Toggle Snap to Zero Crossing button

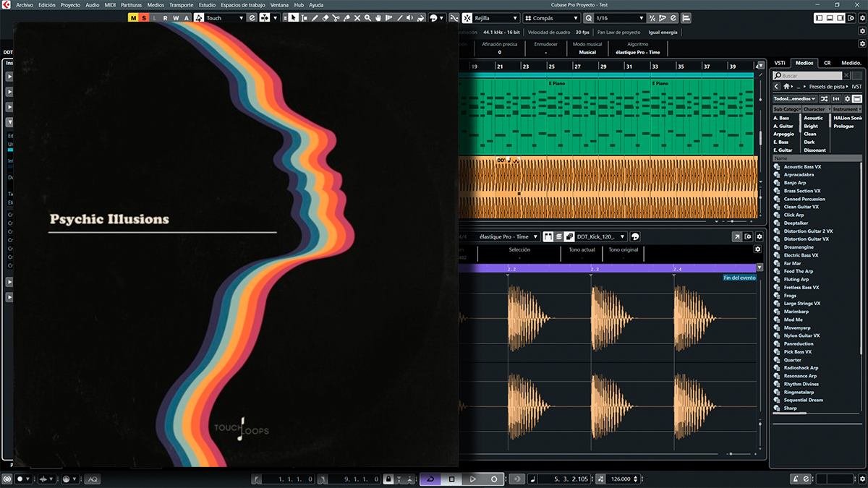(454, 17)
